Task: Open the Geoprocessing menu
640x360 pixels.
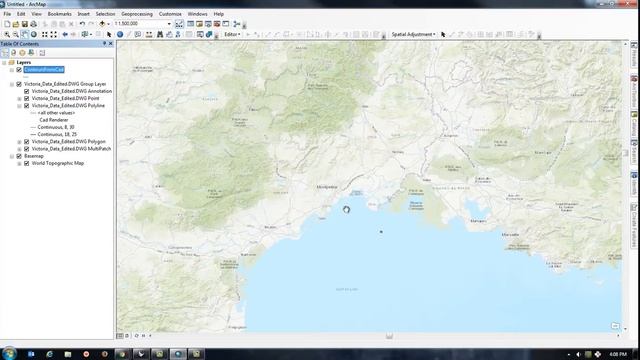Action: coord(137,14)
